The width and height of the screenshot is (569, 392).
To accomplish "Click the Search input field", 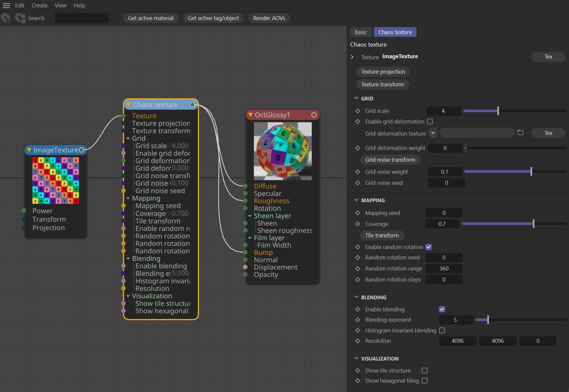I will [x=81, y=18].
